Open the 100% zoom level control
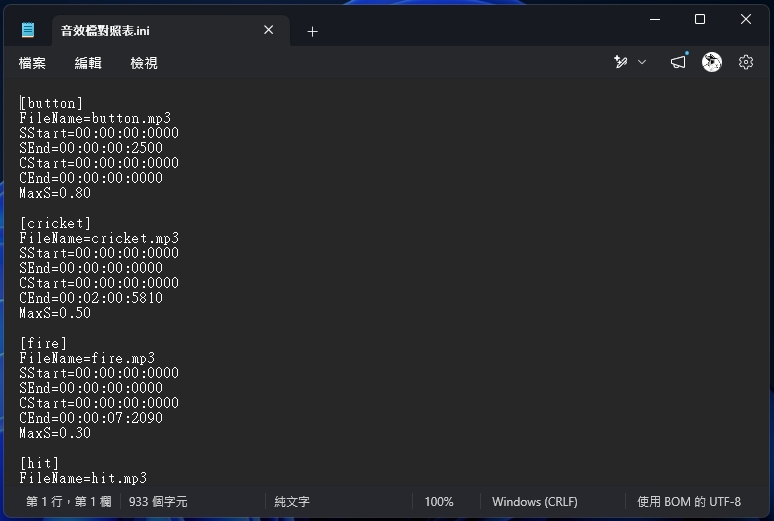Image resolution: width=774 pixels, height=521 pixels. point(439,502)
